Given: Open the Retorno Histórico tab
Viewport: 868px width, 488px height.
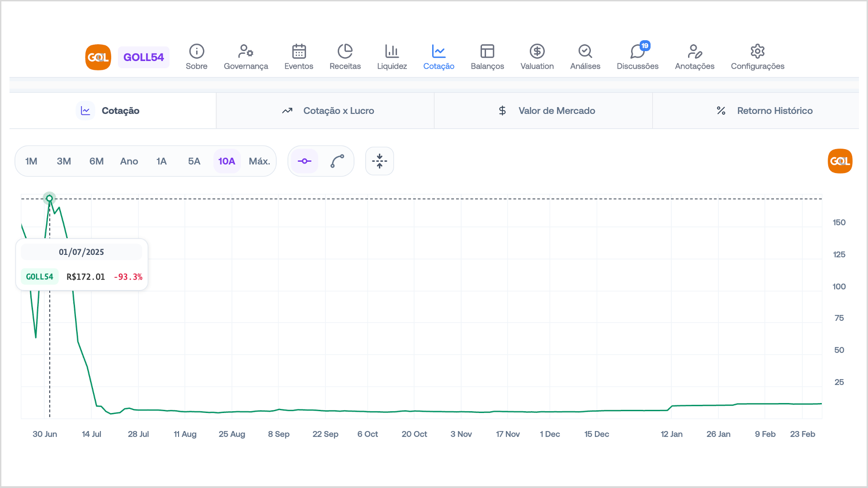Looking at the screenshot, I should point(765,111).
